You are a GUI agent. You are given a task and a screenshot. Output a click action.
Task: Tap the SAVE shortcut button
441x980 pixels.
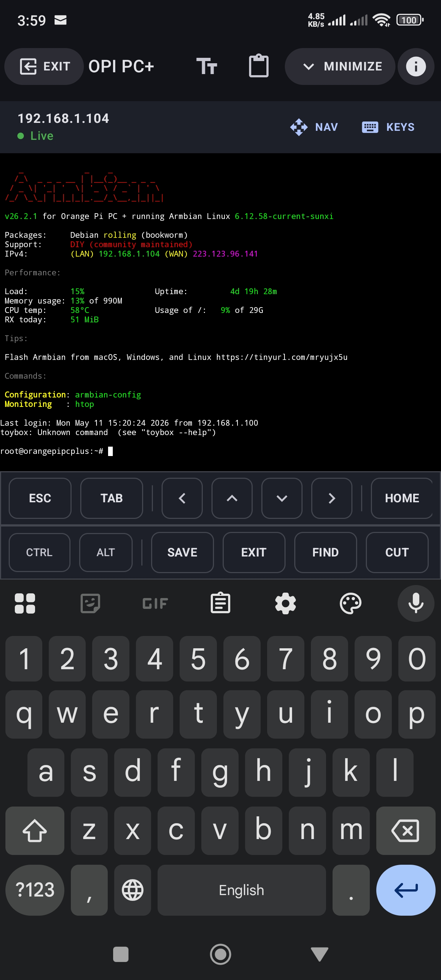[182, 552]
